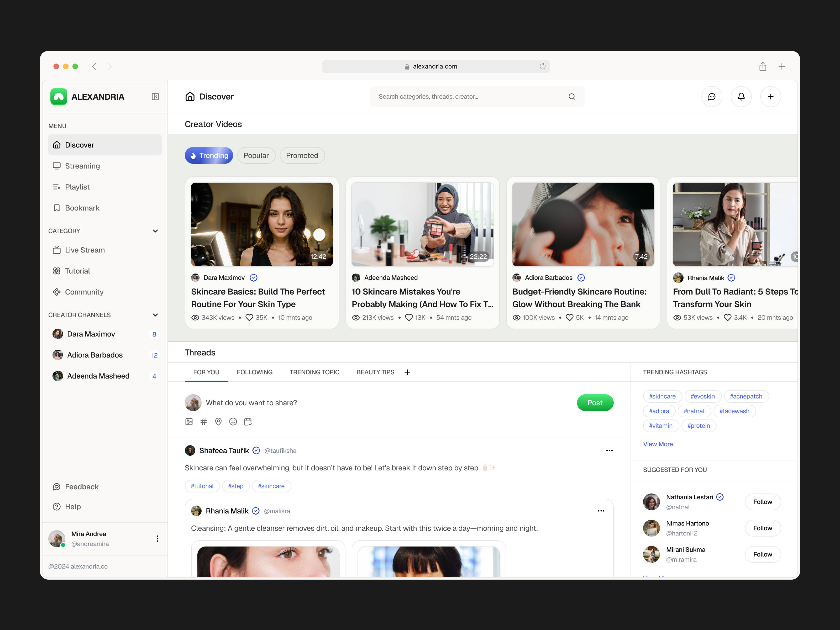Attach an image to your post
The image size is (840, 630).
(x=189, y=422)
